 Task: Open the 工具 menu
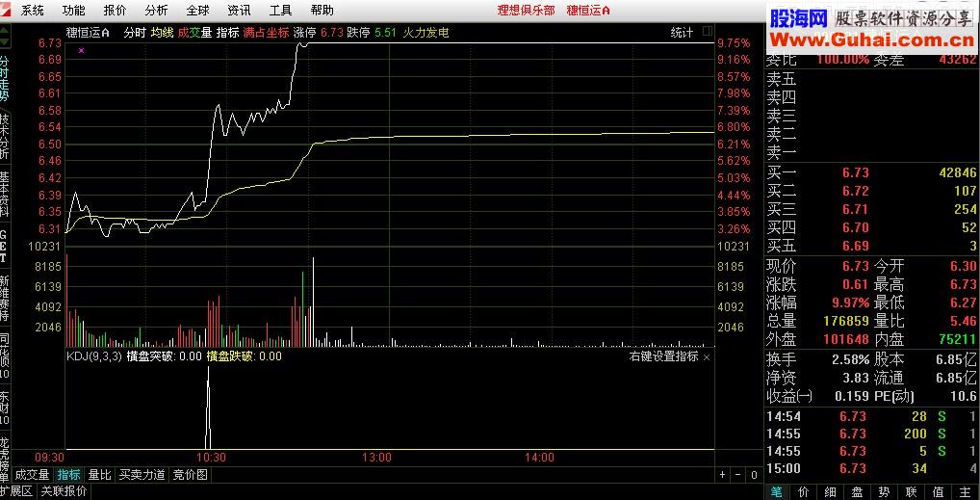(281, 10)
